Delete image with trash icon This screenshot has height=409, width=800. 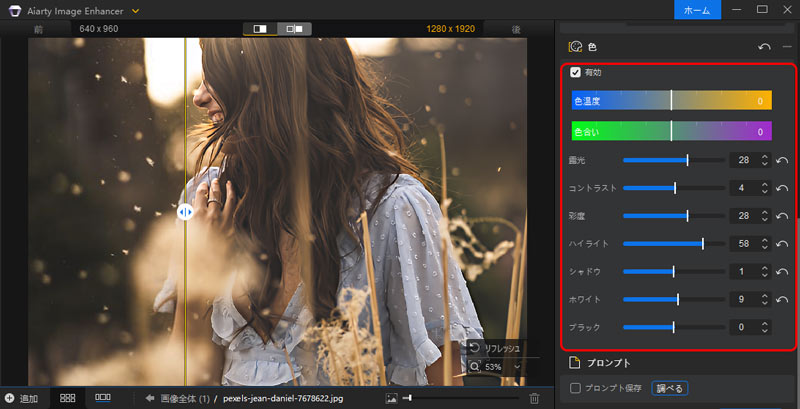pyautogui.click(x=534, y=398)
